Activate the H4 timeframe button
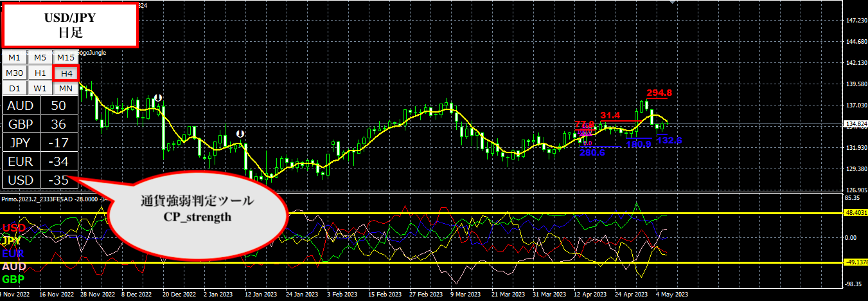 [x=66, y=73]
